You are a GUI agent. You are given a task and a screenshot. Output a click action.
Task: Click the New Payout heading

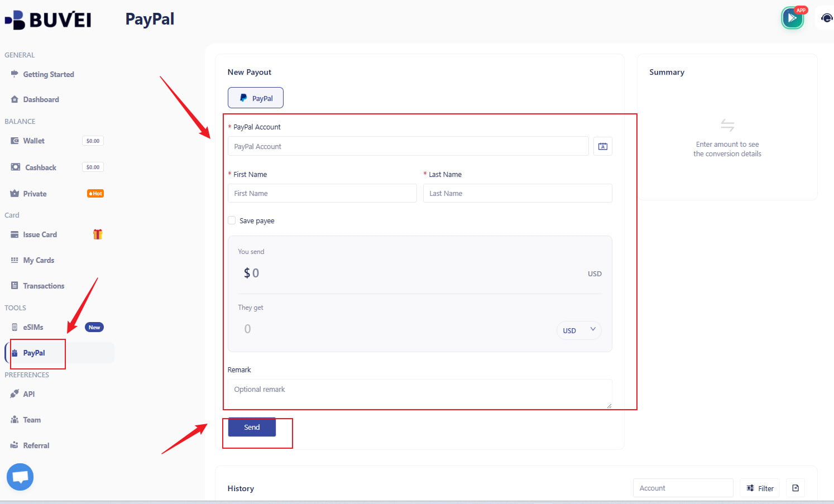(x=250, y=72)
